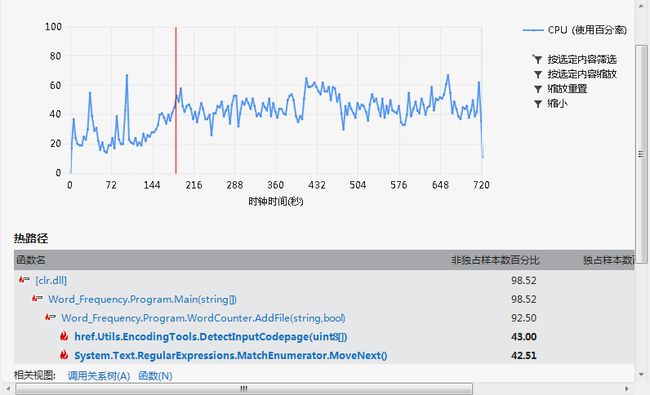
Task: Click the vertical scrollbar down arrow
Action: click(x=641, y=375)
